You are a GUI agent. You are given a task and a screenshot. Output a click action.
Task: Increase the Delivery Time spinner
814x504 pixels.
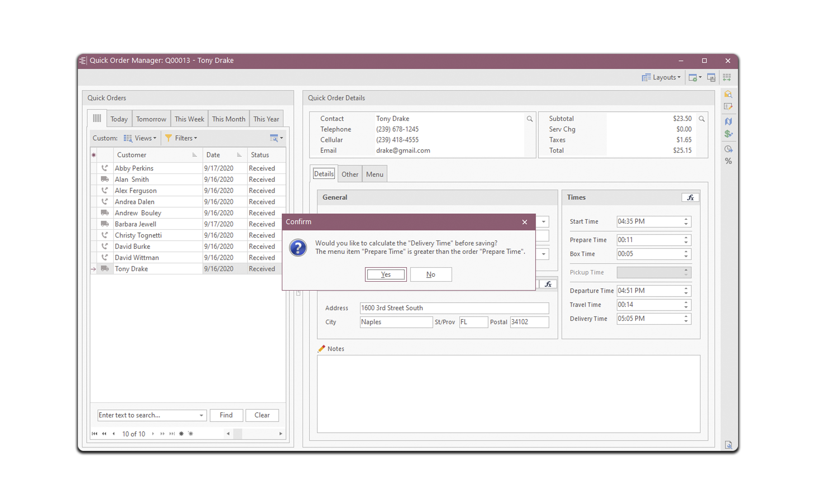pos(686,316)
